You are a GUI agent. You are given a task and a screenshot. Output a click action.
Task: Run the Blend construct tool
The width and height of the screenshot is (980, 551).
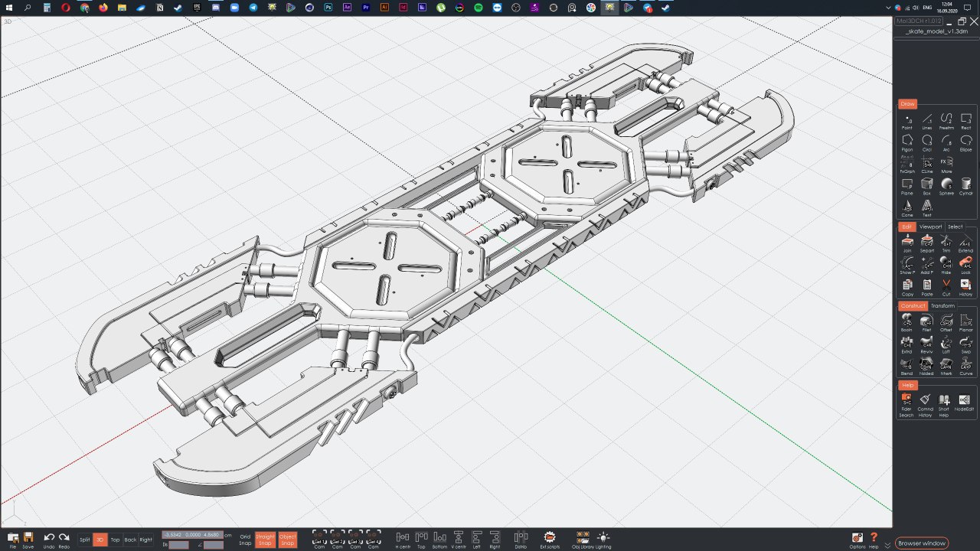[x=907, y=366]
